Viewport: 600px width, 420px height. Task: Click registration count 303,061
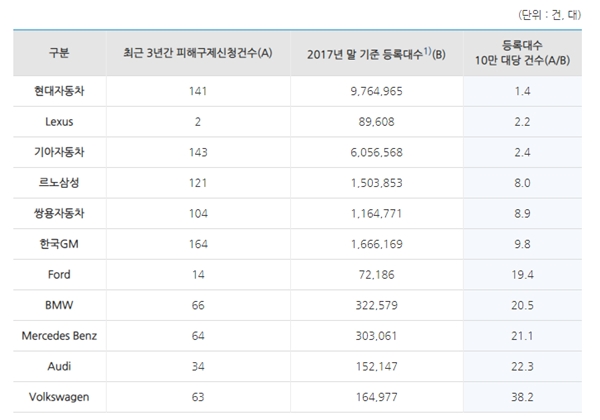click(x=377, y=336)
